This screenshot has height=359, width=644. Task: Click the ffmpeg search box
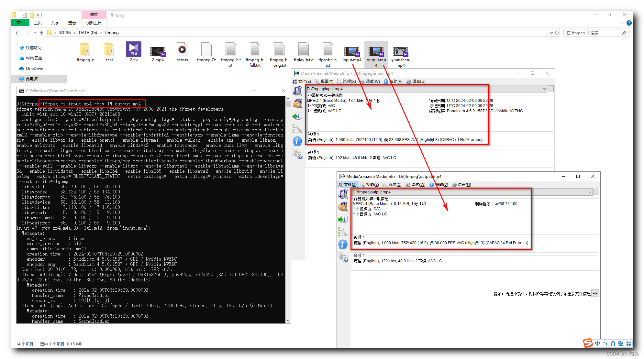(595, 33)
